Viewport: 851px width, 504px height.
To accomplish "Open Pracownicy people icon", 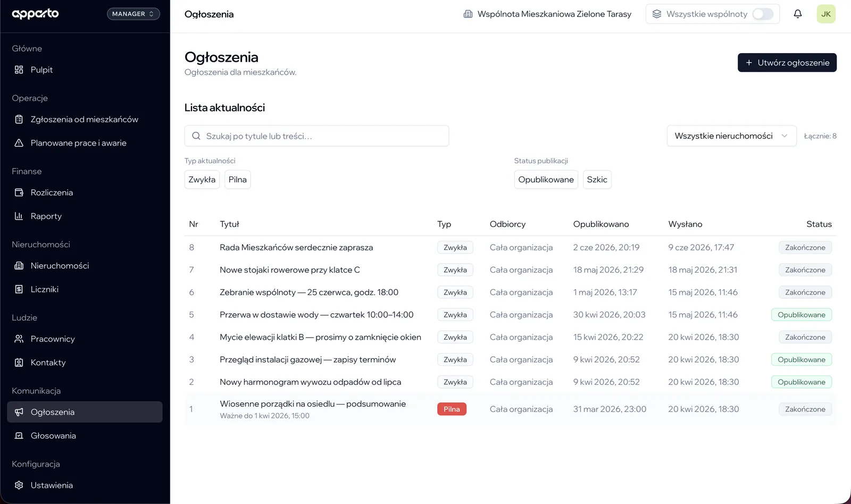I will pos(19,339).
